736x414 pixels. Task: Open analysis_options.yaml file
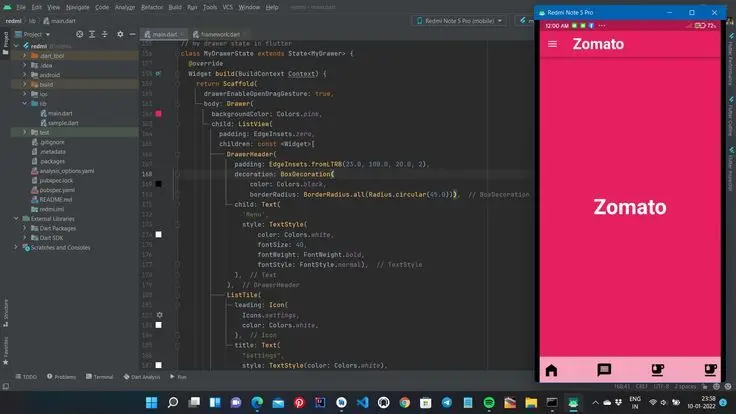[67, 171]
